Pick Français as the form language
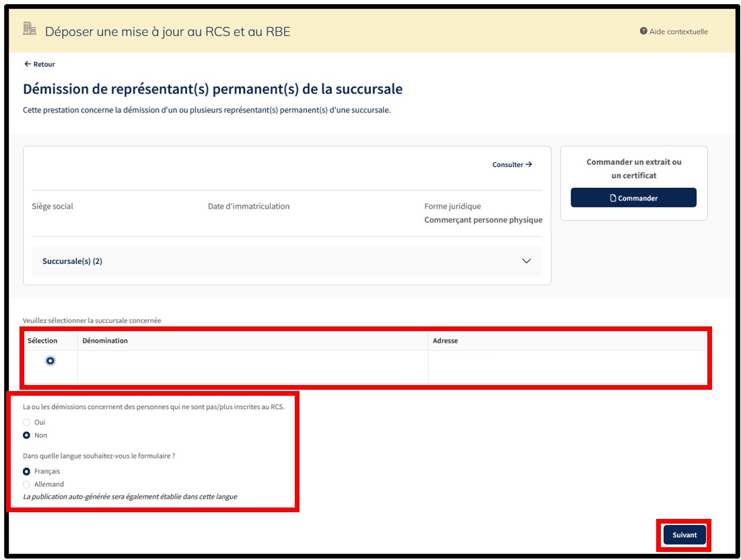The height and width of the screenshot is (560, 741). click(27, 471)
